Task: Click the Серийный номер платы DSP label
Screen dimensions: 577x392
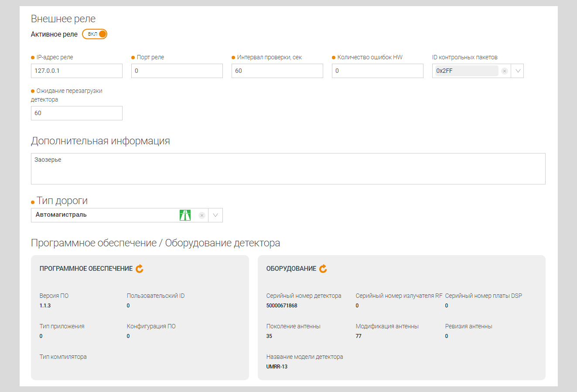Action: pyautogui.click(x=484, y=296)
